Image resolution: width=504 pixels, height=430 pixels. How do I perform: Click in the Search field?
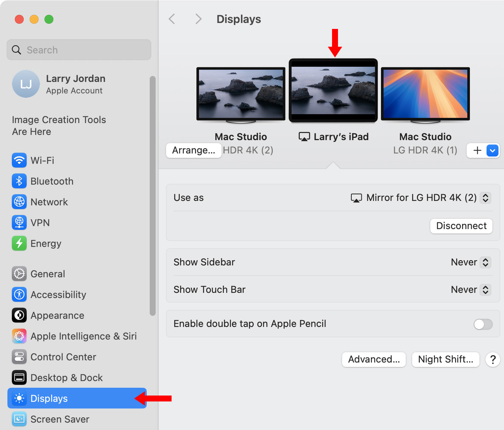79,50
